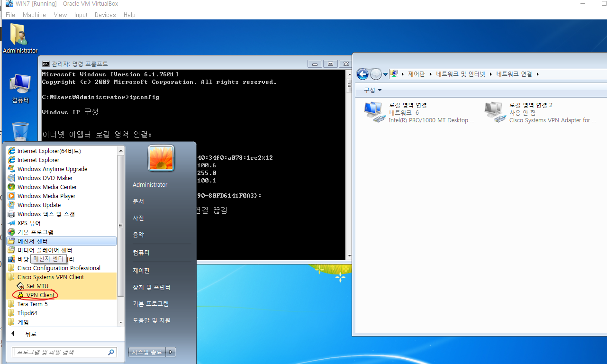Open 사진 from Start menu

[x=138, y=218]
